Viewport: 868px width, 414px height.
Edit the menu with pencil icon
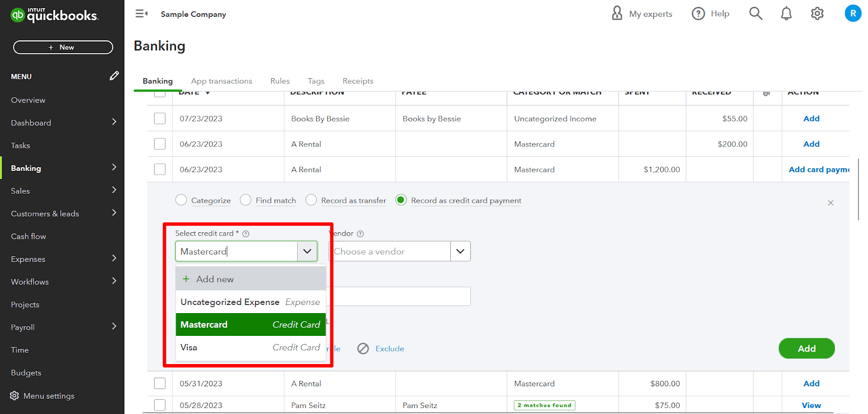click(x=114, y=76)
